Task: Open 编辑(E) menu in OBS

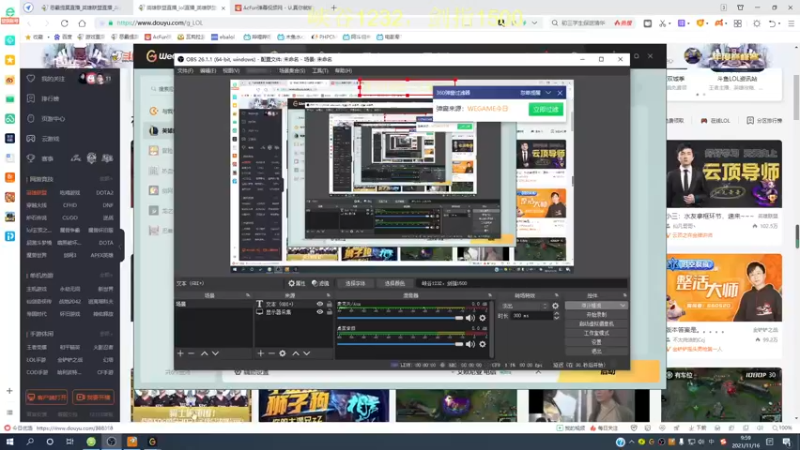Action: point(208,71)
